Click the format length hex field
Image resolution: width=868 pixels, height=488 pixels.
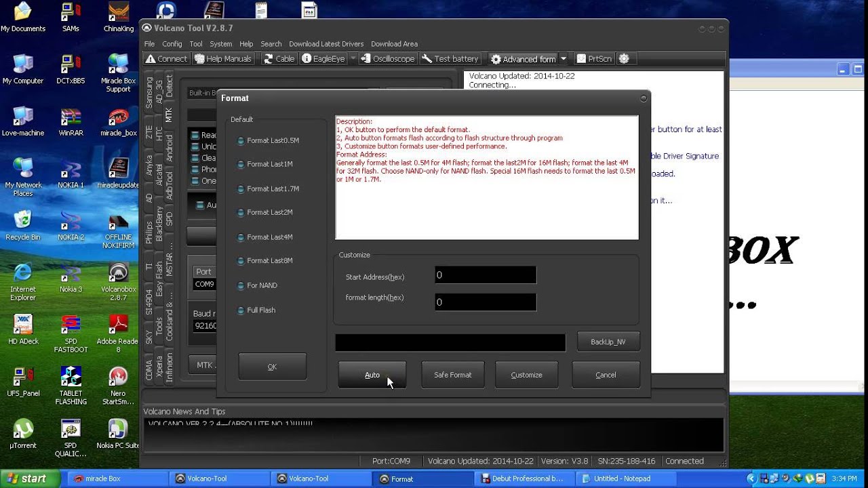(x=486, y=302)
